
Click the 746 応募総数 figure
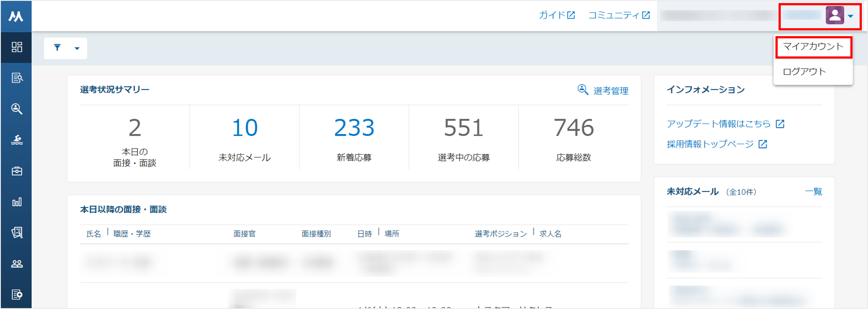tap(574, 128)
